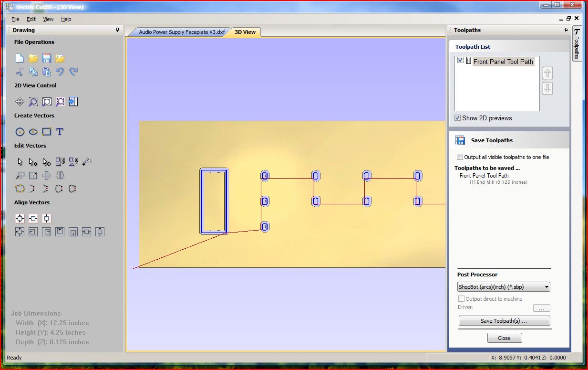The width and height of the screenshot is (588, 370).
Task: Collapse the Drawing panel with the pin icon
Action: [117, 30]
